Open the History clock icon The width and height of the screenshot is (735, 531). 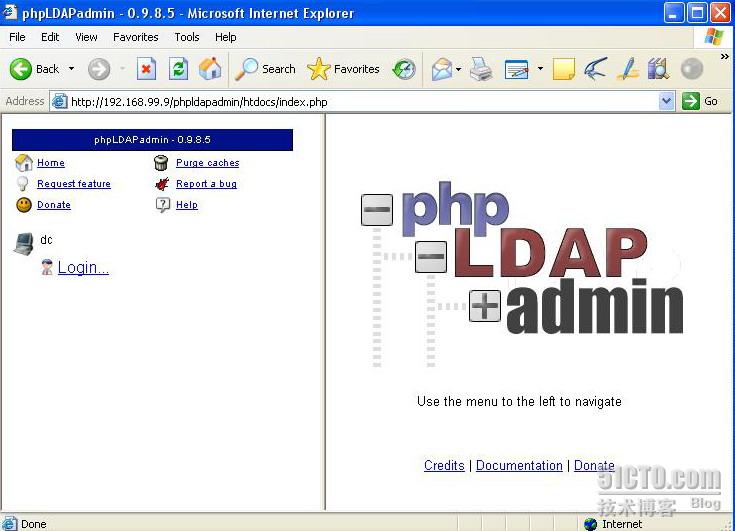404,69
